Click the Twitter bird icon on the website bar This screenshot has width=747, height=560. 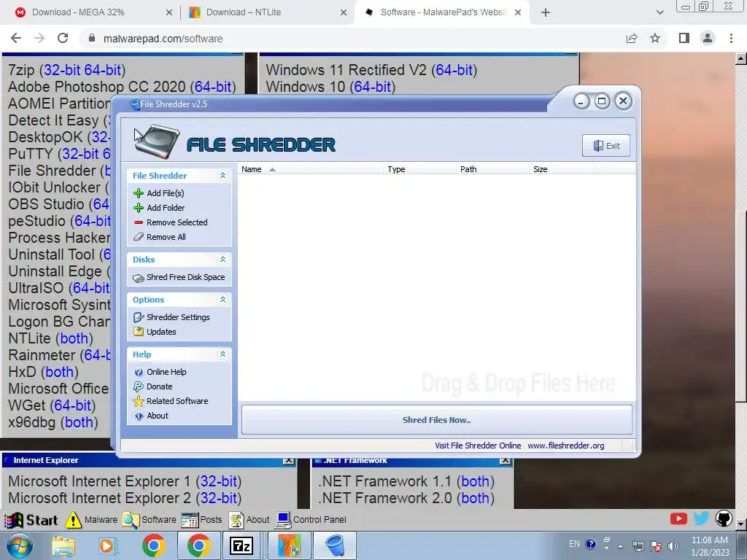click(701, 518)
